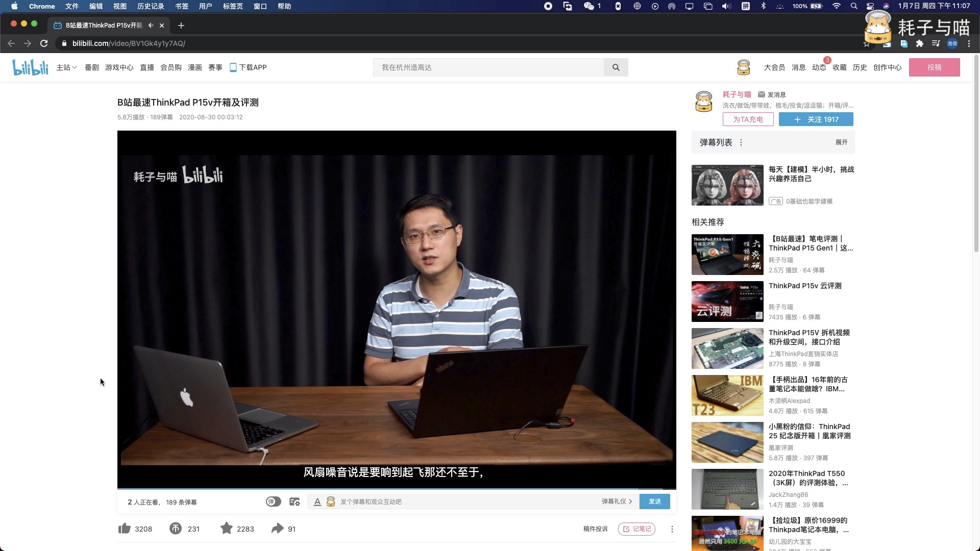Open ThinkPad P15V 拆机视频 thumbnail
Viewport: 980px width, 551px height.
[x=727, y=348]
